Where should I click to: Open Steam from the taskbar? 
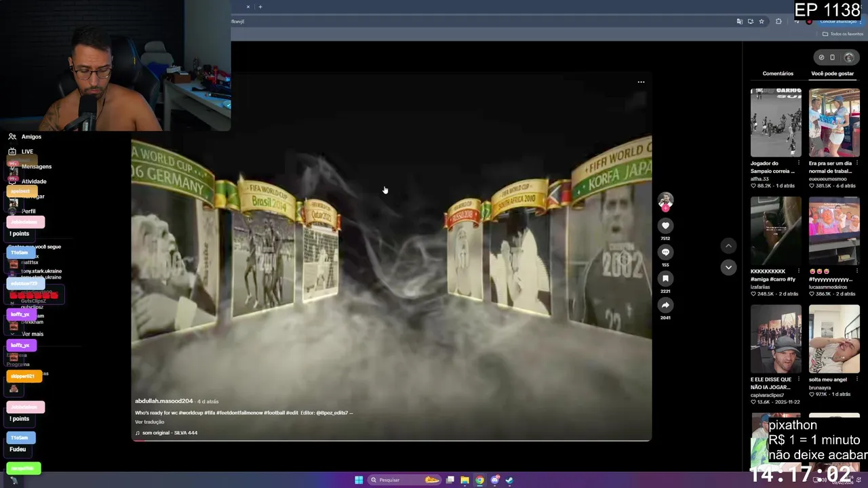(x=509, y=480)
